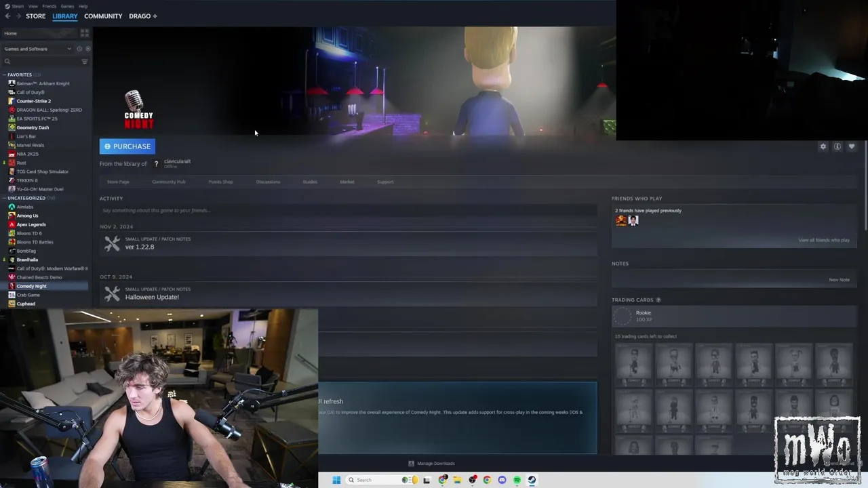
Task: Open Spotify from the taskbar
Action: pos(517,480)
